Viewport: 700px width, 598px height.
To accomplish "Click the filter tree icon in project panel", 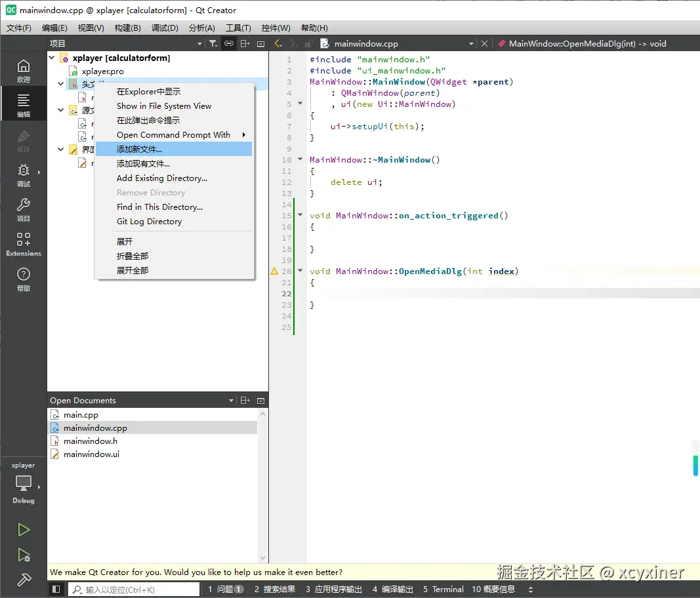I will (x=213, y=43).
